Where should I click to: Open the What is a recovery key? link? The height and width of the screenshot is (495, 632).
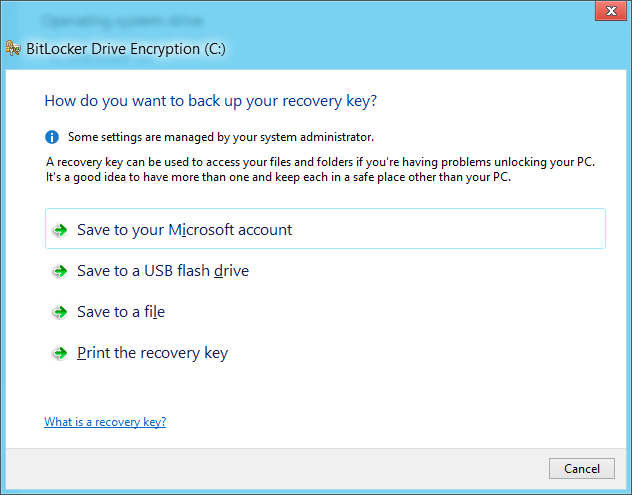point(105,422)
